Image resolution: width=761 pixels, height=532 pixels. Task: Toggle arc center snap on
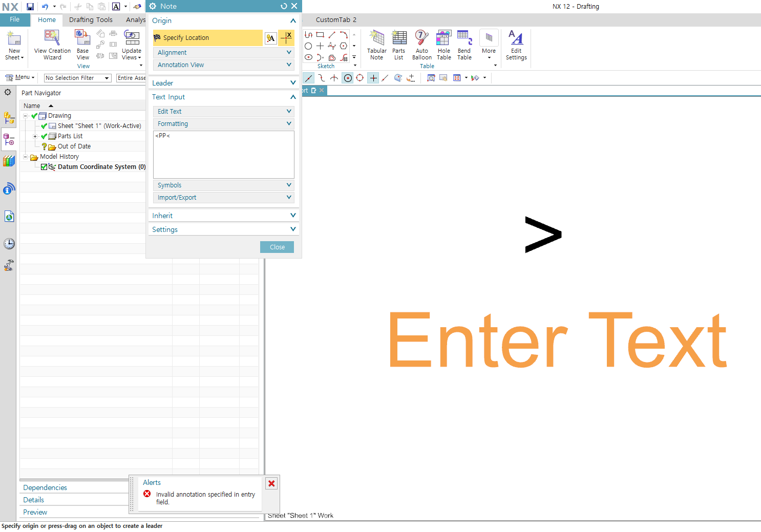(347, 78)
